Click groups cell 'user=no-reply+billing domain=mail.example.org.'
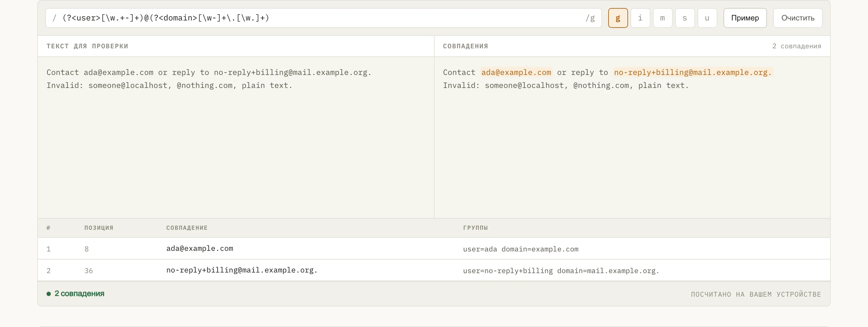The image size is (868, 327). (561, 270)
